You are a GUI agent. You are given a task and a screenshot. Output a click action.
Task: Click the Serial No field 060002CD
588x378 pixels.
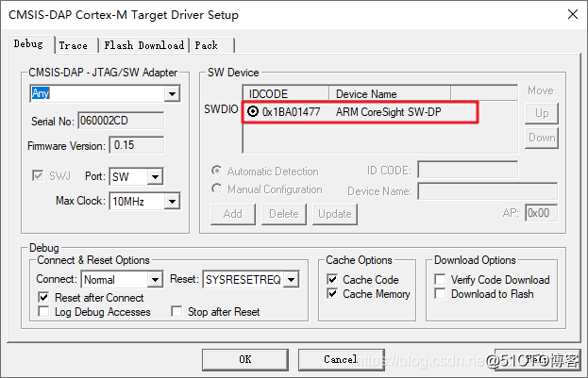point(121,121)
